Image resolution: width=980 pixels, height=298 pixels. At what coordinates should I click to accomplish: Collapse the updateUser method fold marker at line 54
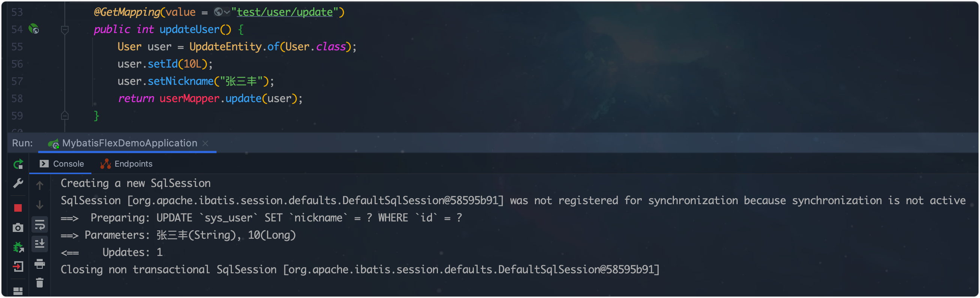(x=65, y=29)
